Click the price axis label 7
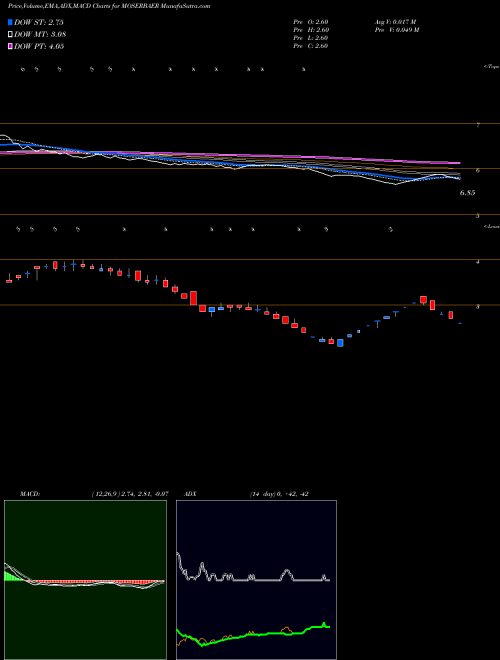The height and width of the screenshot is (660, 500). pyautogui.click(x=478, y=125)
